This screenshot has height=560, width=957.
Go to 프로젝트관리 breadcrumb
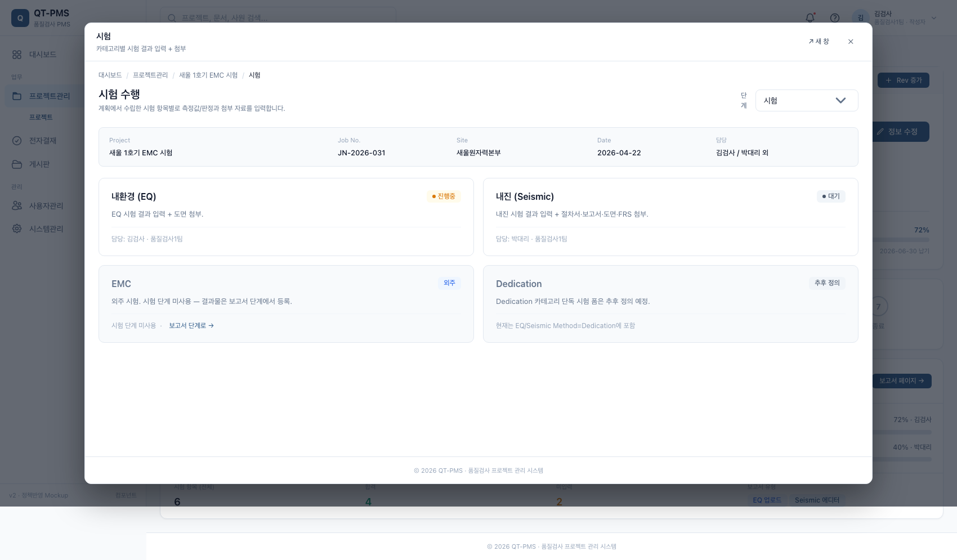point(150,75)
